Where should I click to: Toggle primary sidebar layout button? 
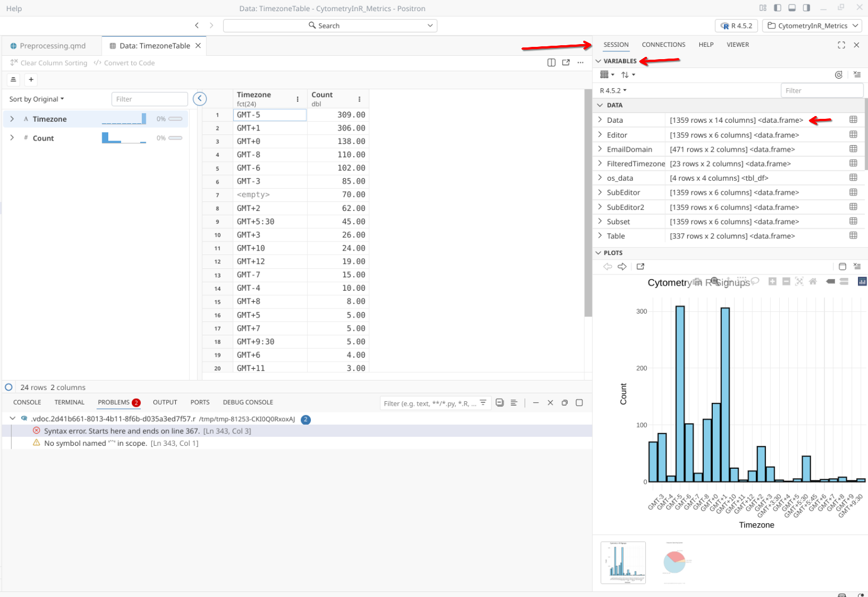[778, 8]
